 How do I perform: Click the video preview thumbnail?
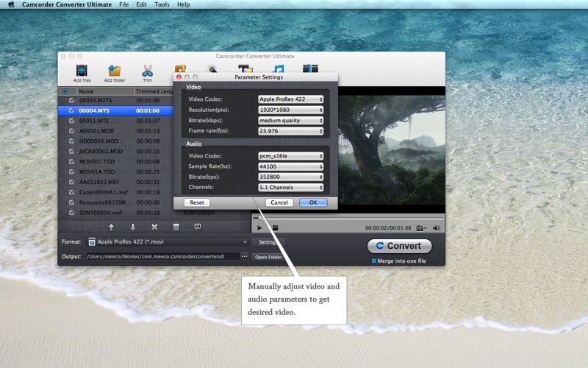point(392,150)
